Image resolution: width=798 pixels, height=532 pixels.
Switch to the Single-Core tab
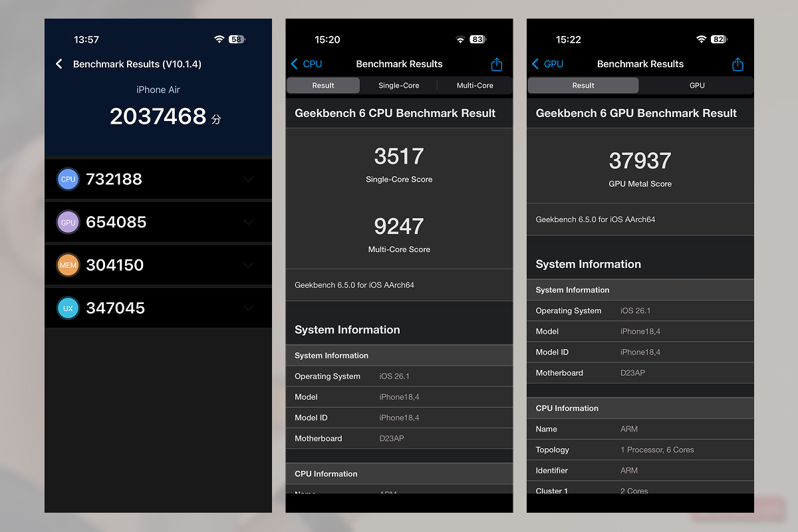tap(399, 85)
